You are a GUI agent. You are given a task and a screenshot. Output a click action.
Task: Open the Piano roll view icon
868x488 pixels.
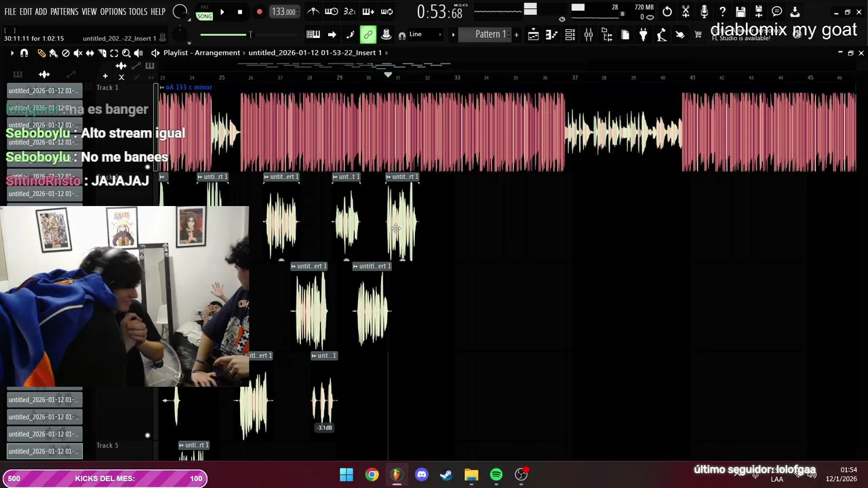[552, 35]
